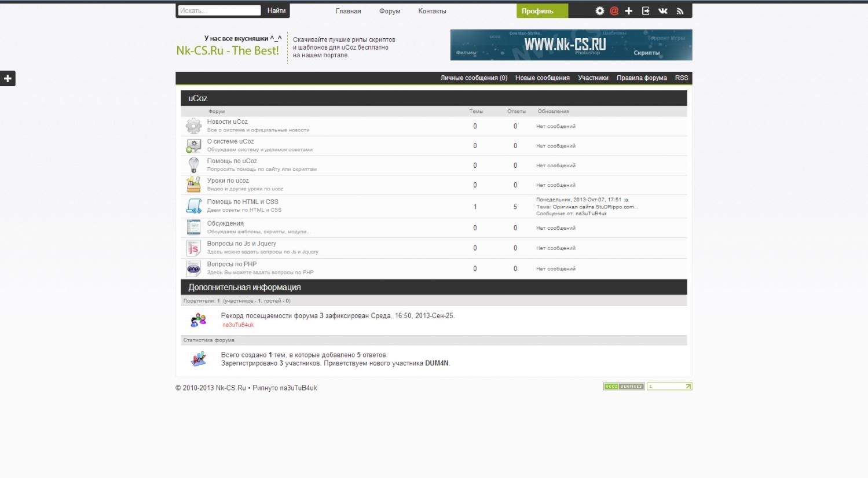Open the Вопросы по Js и Jquery forum

pyautogui.click(x=241, y=244)
